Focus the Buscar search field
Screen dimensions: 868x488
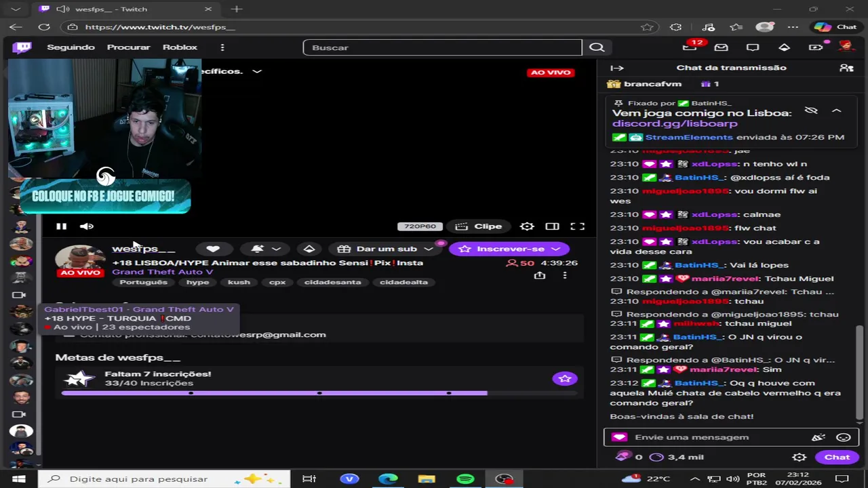pyautogui.click(x=442, y=47)
